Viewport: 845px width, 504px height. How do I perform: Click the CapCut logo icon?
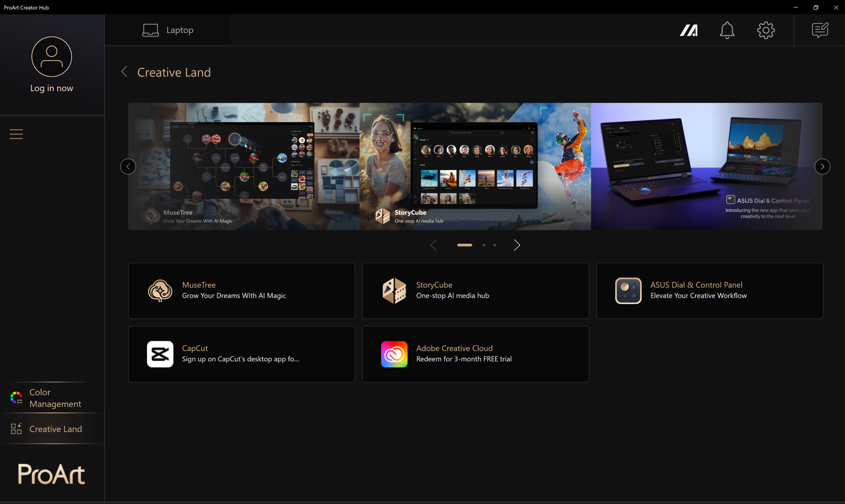160,354
